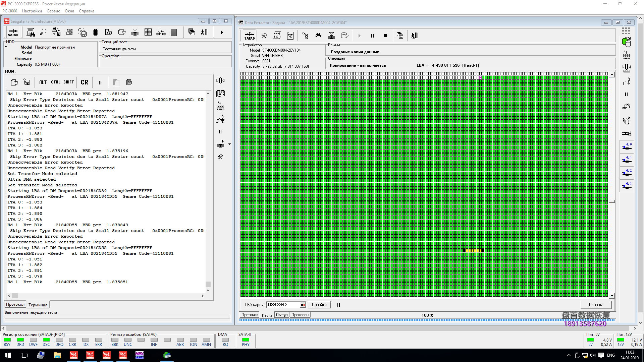Click the binoculars search icon in Data Extractor
Image resolution: width=644 pixels, height=362 pixels.
click(318, 36)
